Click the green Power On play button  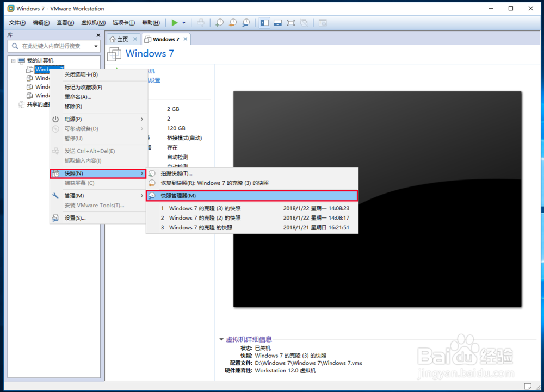tap(175, 23)
